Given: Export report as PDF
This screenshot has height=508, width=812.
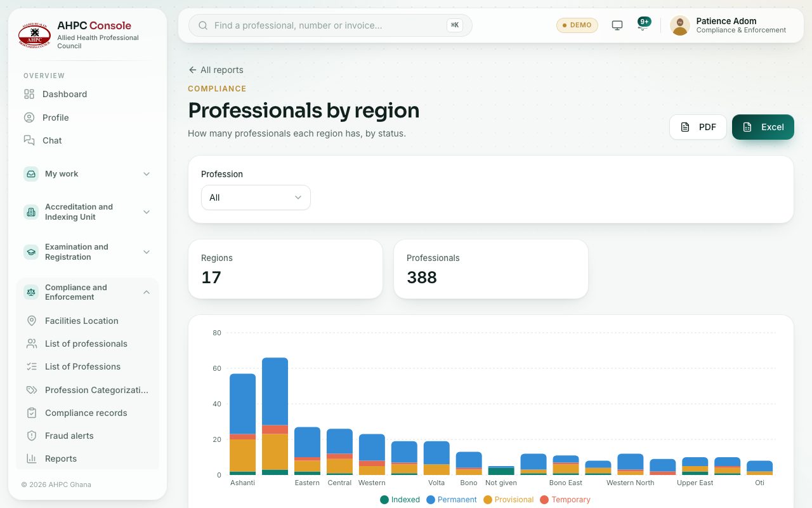Looking at the screenshot, I should (x=698, y=127).
